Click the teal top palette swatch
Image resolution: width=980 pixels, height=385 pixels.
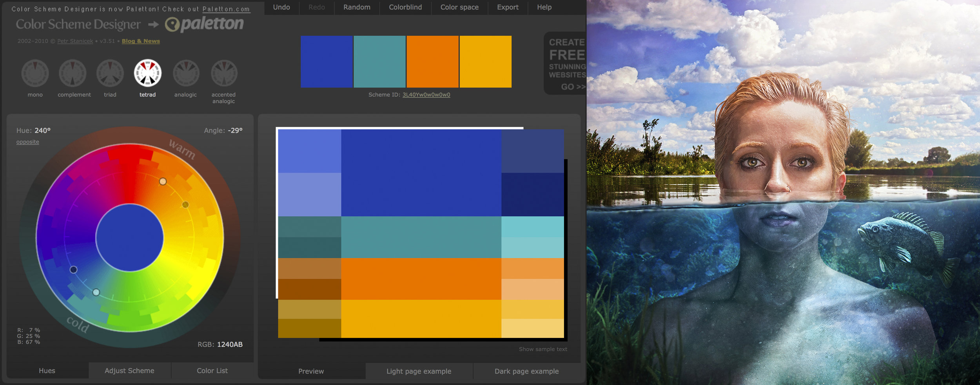379,62
